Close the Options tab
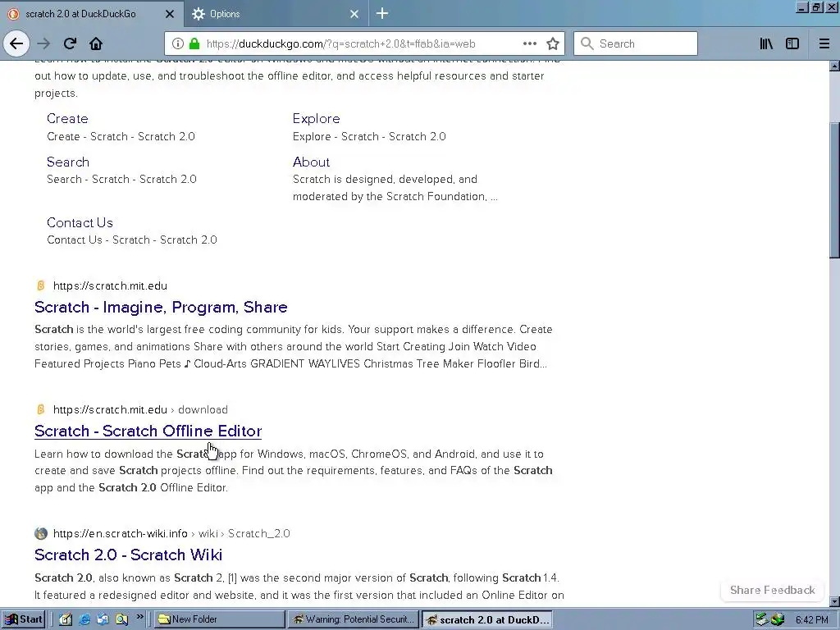 (354, 14)
